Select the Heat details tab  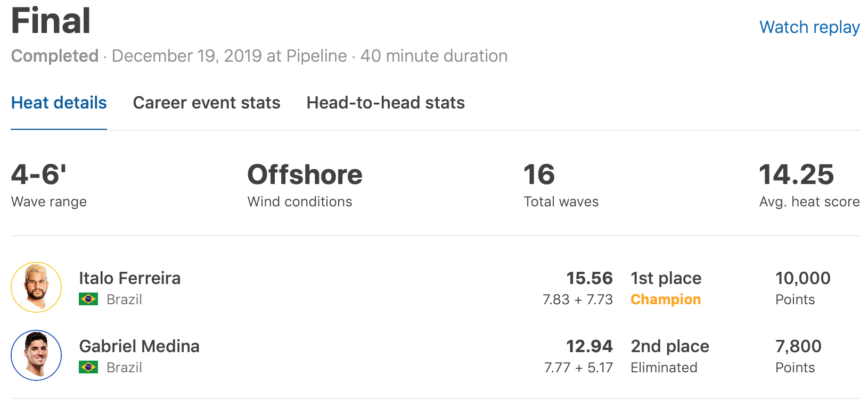coord(59,103)
